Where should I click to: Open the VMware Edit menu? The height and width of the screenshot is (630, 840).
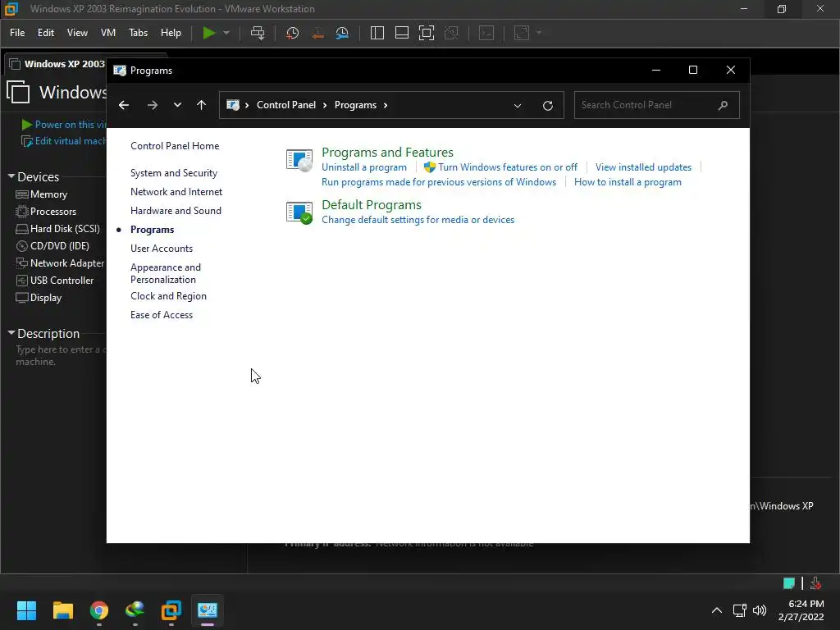[x=46, y=33]
